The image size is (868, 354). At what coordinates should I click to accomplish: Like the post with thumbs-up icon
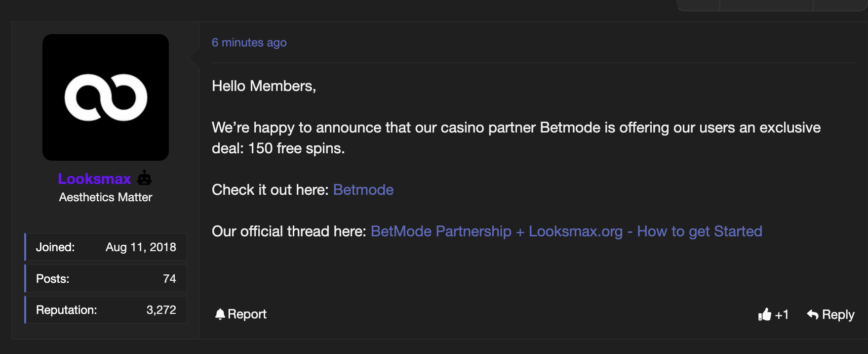tap(765, 314)
